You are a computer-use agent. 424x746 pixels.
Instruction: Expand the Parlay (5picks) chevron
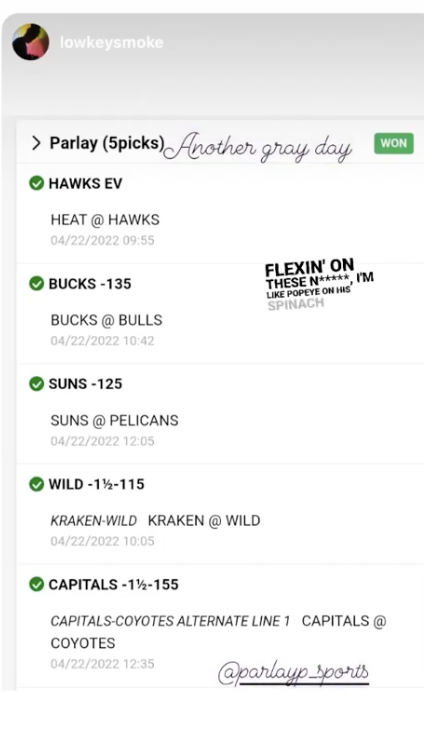point(36,143)
